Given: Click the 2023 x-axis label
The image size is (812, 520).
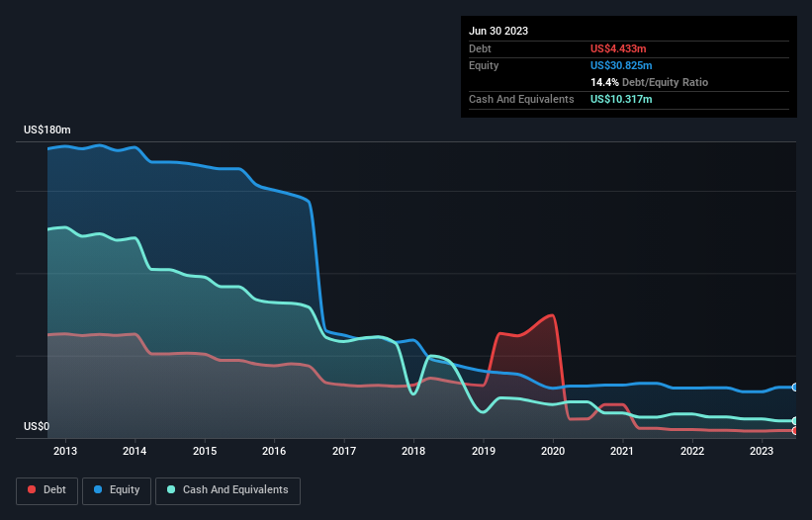Looking at the screenshot, I should tap(762, 451).
